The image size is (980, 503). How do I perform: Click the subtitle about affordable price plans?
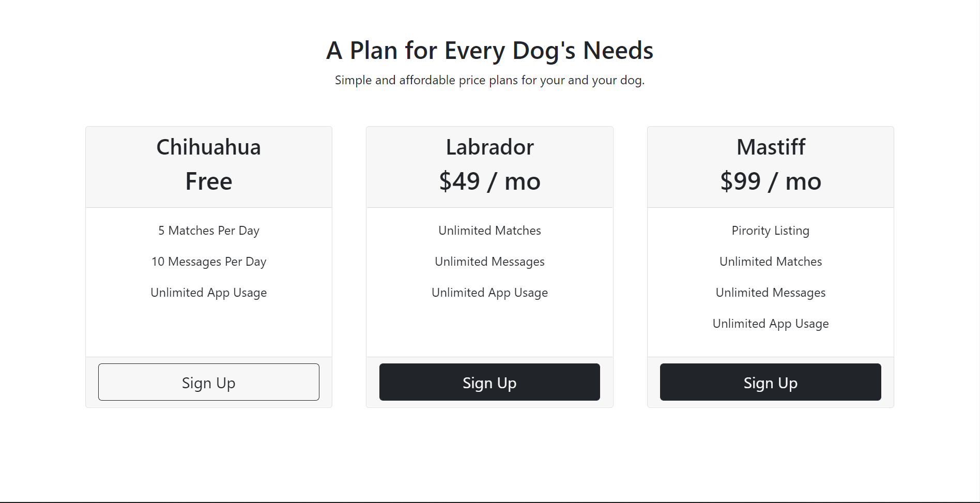(489, 80)
